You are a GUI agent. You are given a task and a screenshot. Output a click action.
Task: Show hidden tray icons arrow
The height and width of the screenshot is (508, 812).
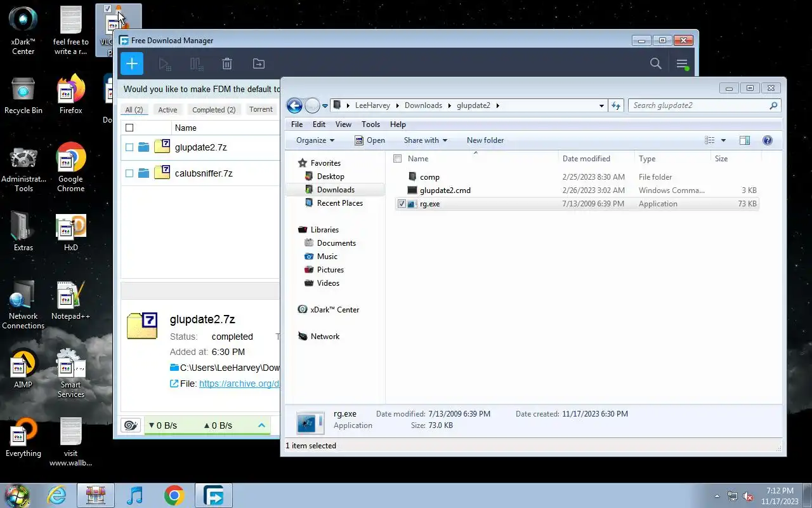pos(717,496)
